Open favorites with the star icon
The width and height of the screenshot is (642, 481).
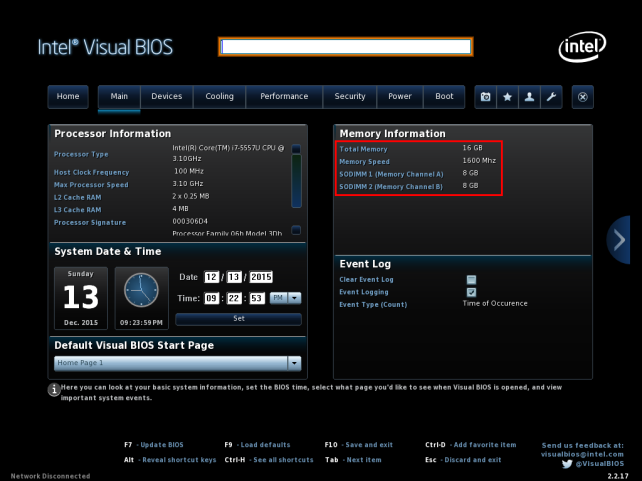[x=507, y=97]
